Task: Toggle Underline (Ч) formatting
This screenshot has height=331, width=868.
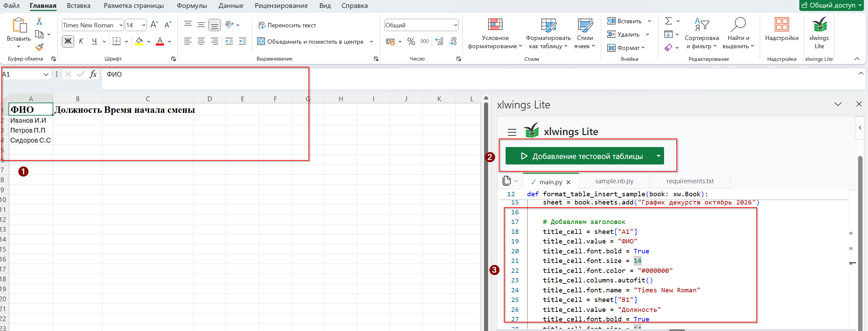Action: click(x=95, y=41)
